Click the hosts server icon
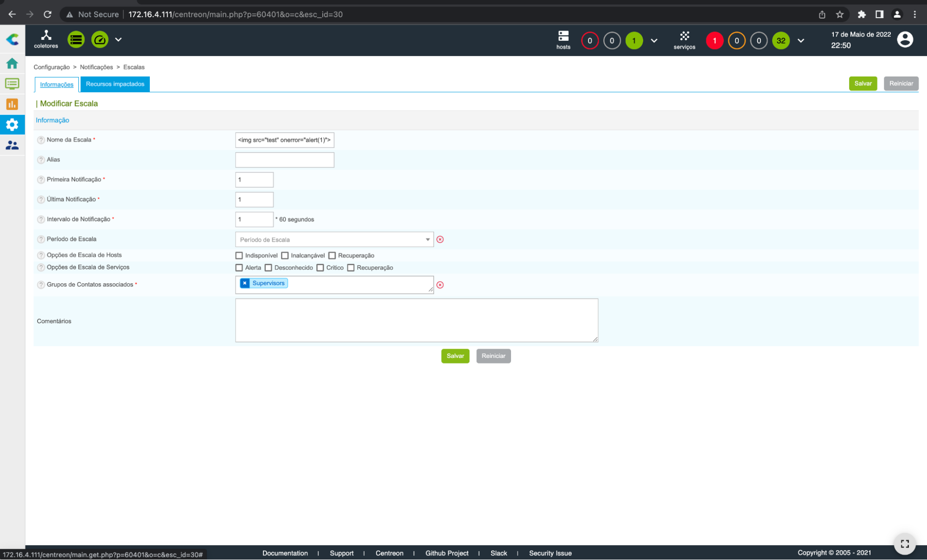The image size is (927, 560). [x=563, y=36]
